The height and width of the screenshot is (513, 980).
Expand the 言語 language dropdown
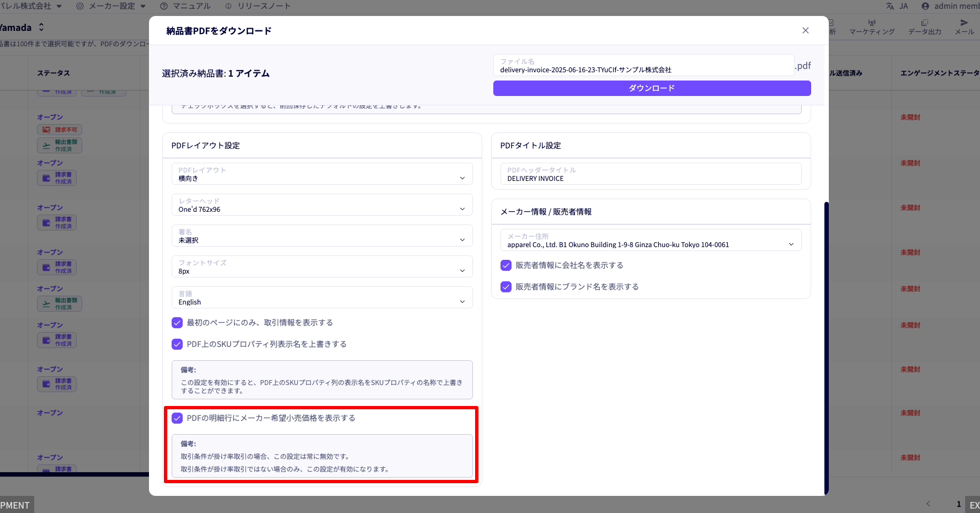pyautogui.click(x=322, y=298)
